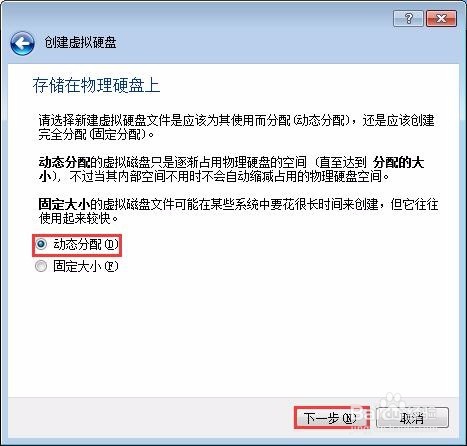Image resolution: width=467 pixels, height=446 pixels.
Task: Click the blank white area below options
Action: (x=233, y=333)
